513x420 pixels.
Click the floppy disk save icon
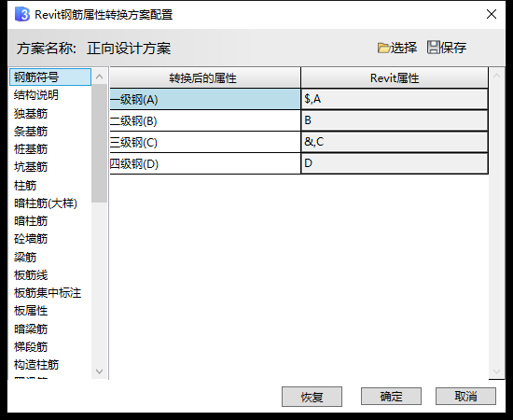(434, 48)
